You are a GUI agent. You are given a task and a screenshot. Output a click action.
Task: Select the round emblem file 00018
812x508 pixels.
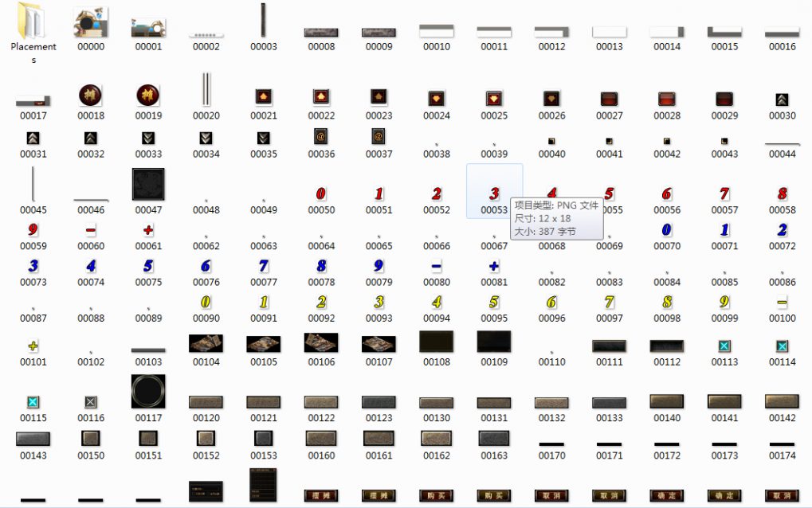tap(91, 96)
